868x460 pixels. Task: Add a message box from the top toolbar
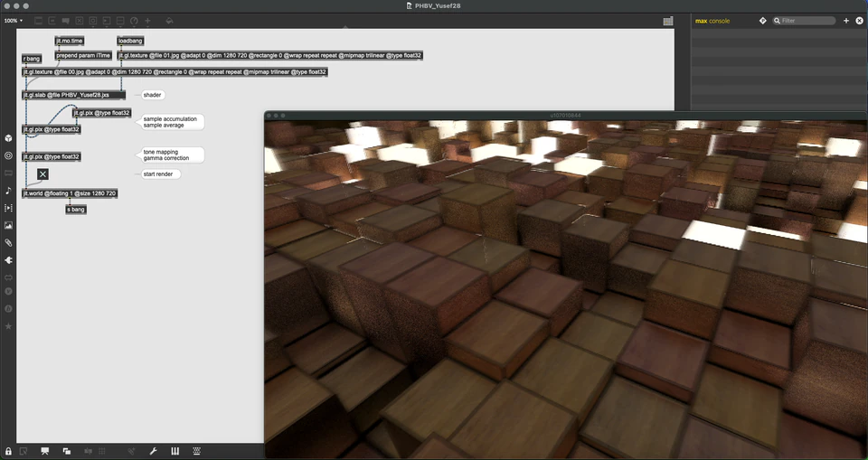point(52,21)
